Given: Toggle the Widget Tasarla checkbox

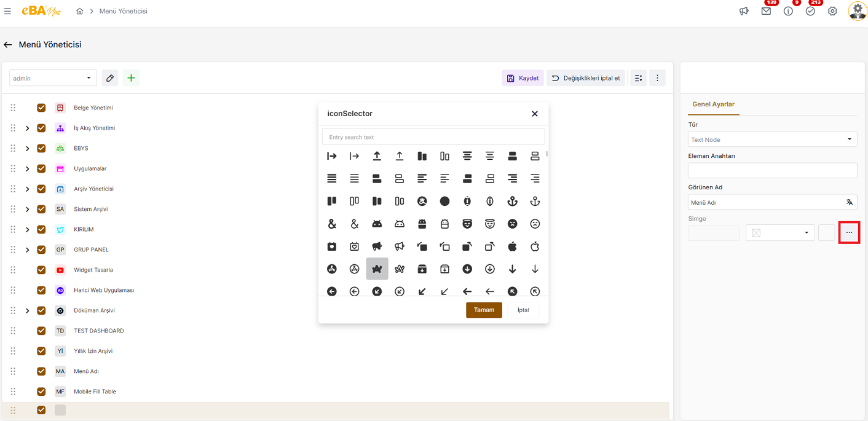Looking at the screenshot, I should 41,270.
